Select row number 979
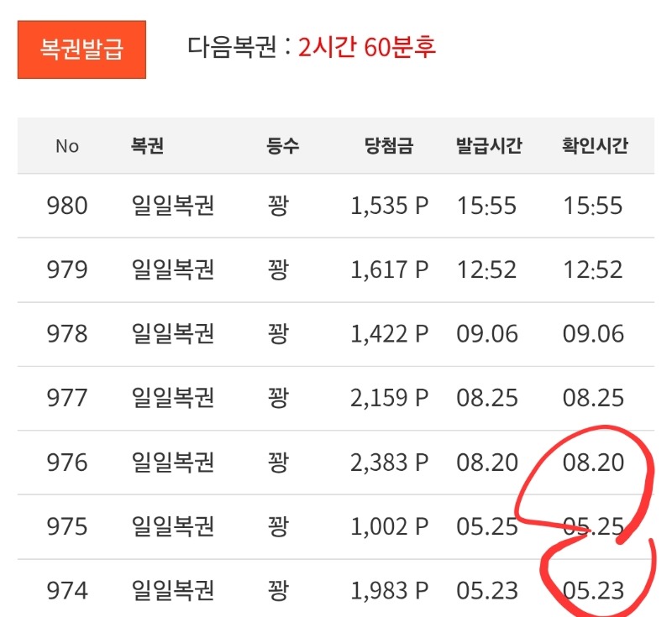Image resolution: width=672 pixels, height=617 pixels. coord(67,269)
